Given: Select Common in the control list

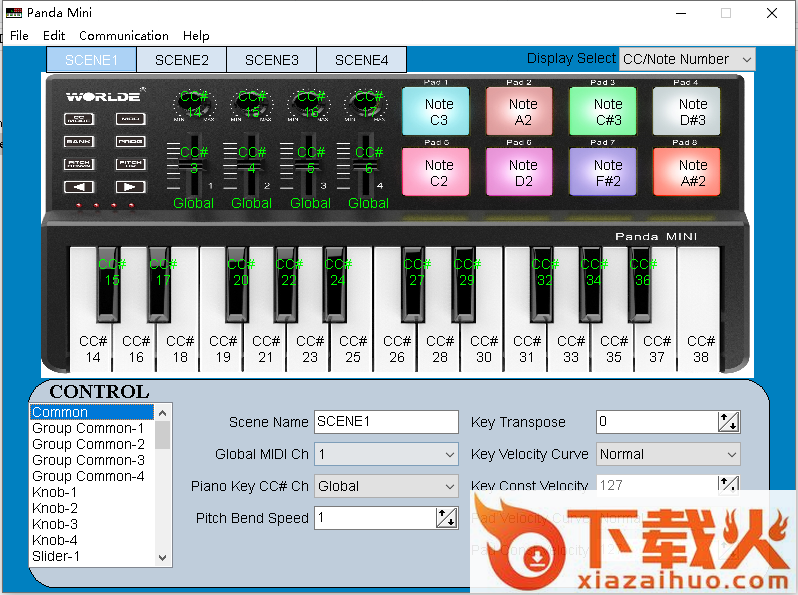Looking at the screenshot, I should pyautogui.click(x=92, y=412).
